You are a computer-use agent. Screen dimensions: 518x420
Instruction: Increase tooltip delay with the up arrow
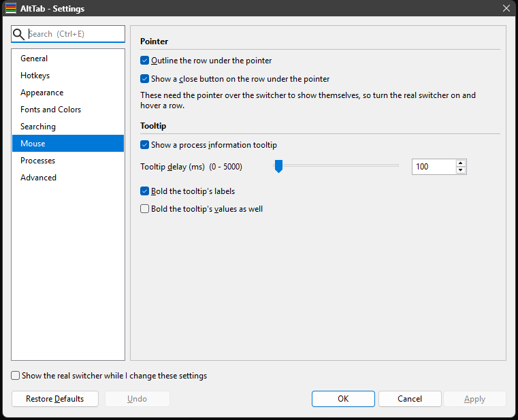pos(461,163)
